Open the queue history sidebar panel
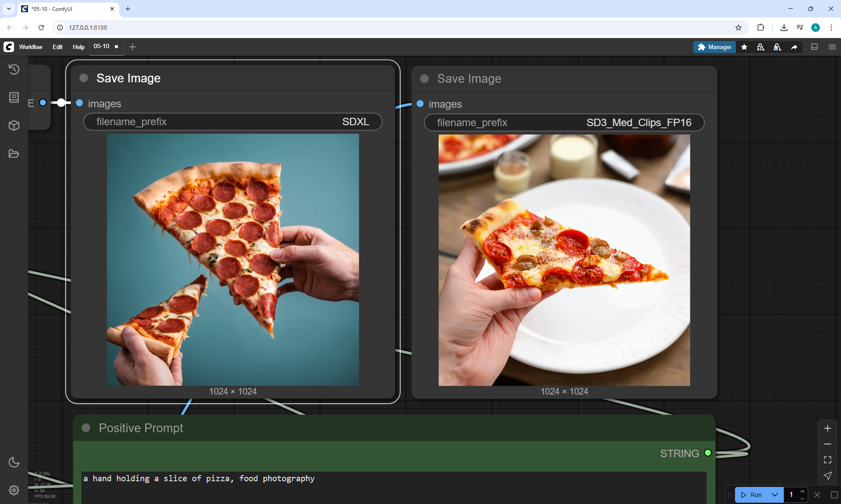Image resolution: width=841 pixels, height=504 pixels. pyautogui.click(x=14, y=69)
